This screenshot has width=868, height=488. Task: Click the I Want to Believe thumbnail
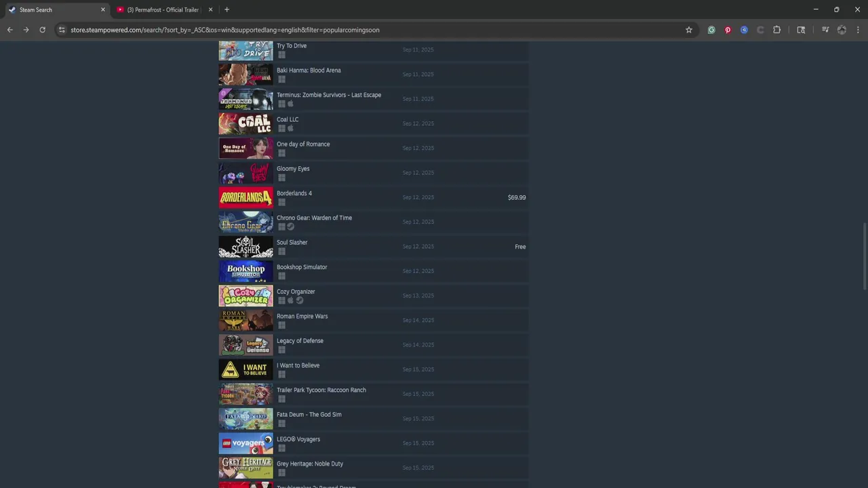(x=245, y=369)
